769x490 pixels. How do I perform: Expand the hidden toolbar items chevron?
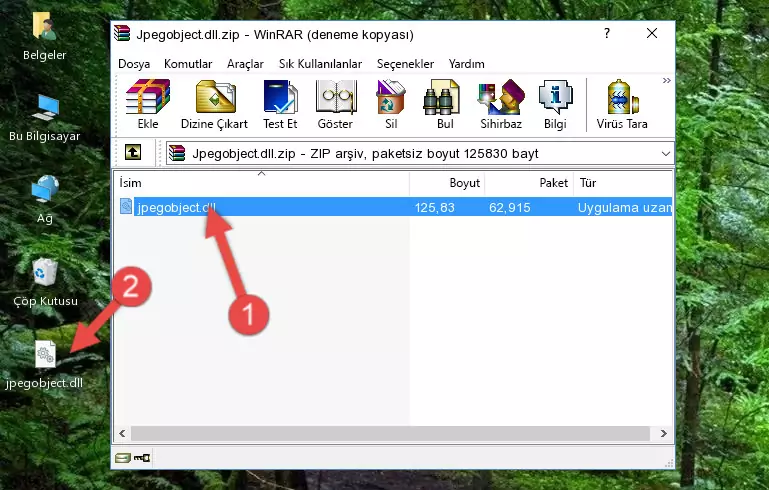click(x=666, y=80)
